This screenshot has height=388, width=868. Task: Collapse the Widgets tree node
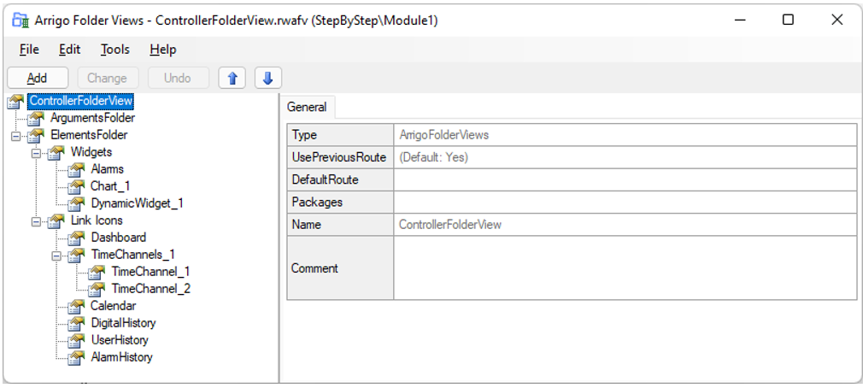(x=35, y=153)
